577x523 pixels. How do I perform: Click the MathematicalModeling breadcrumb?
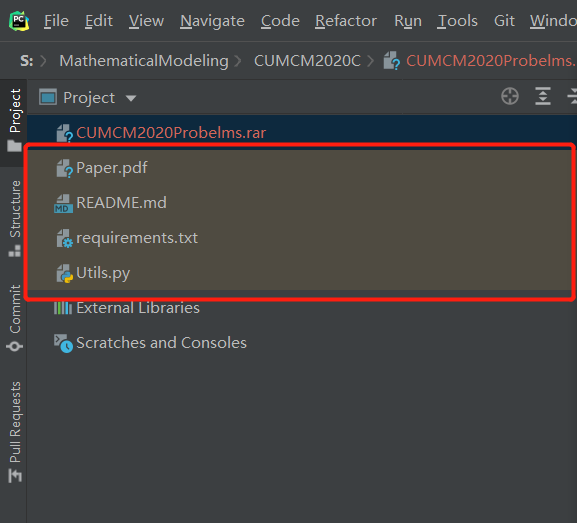(x=144, y=61)
